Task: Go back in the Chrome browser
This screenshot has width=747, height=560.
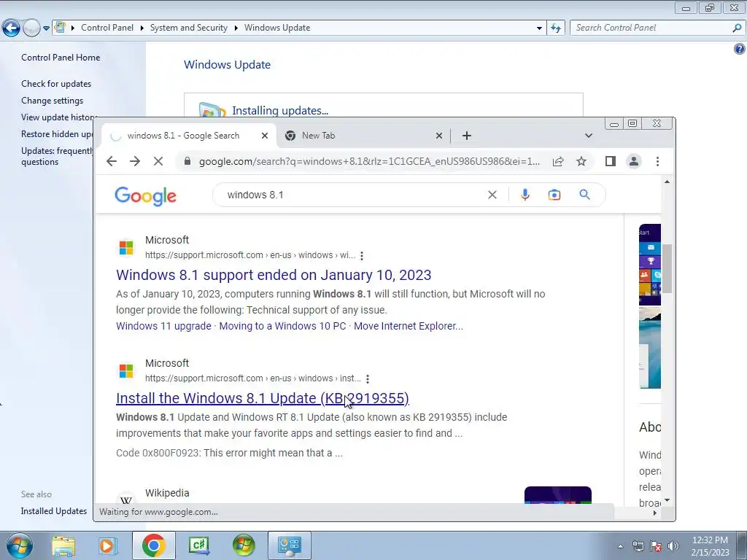Action: tap(112, 161)
